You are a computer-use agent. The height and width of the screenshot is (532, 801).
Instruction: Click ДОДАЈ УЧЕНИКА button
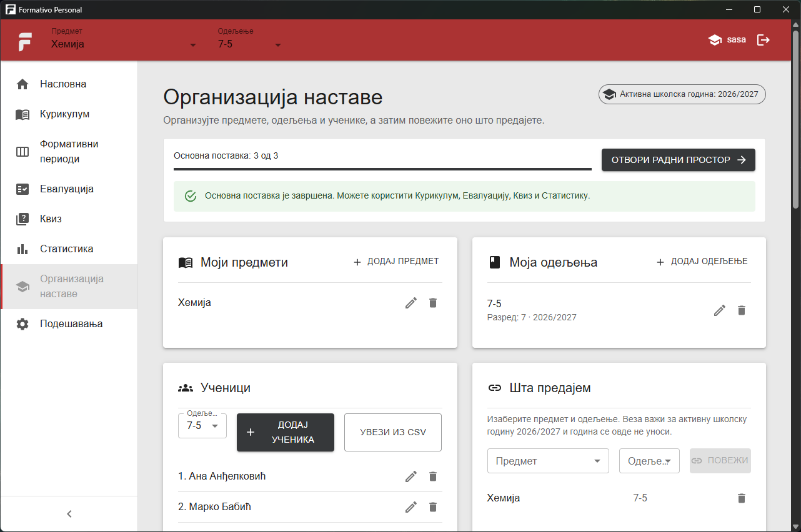286,432
